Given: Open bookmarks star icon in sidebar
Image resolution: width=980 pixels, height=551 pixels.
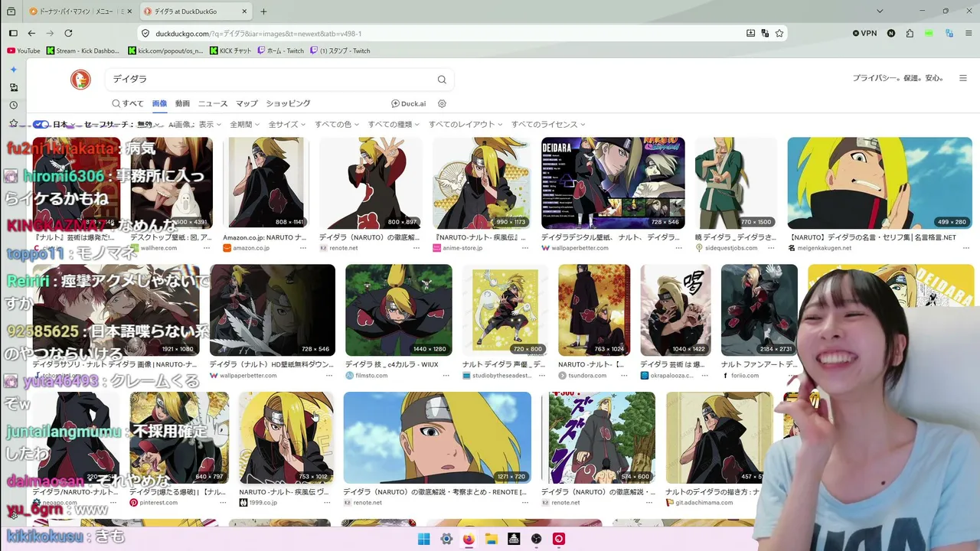Looking at the screenshot, I should (13, 123).
